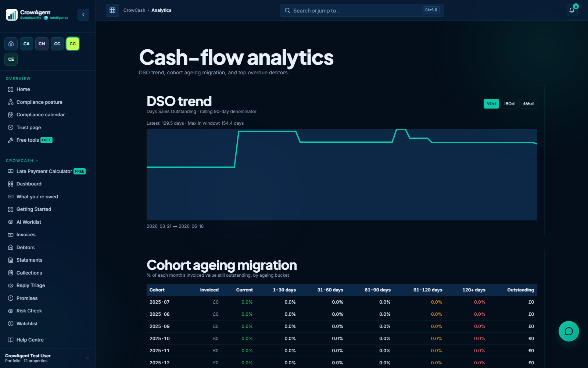Click the 91-120 days column header
Viewport: 588px width, 368px height.
pyautogui.click(x=428, y=290)
